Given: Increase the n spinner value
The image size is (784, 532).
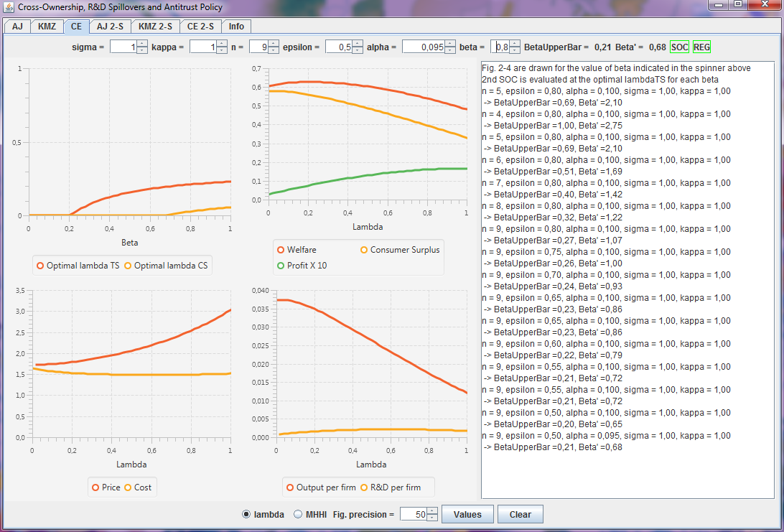Looking at the screenshot, I should click(x=273, y=44).
